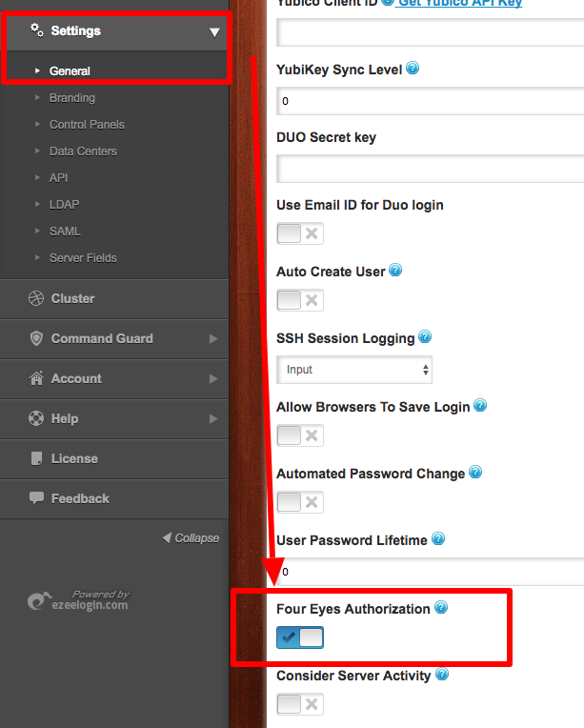Expand the Help submenu arrow
Screen dimensions: 584x728
[x=213, y=418]
